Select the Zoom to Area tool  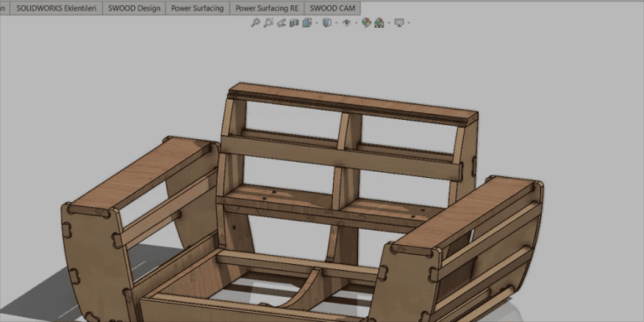click(x=268, y=23)
